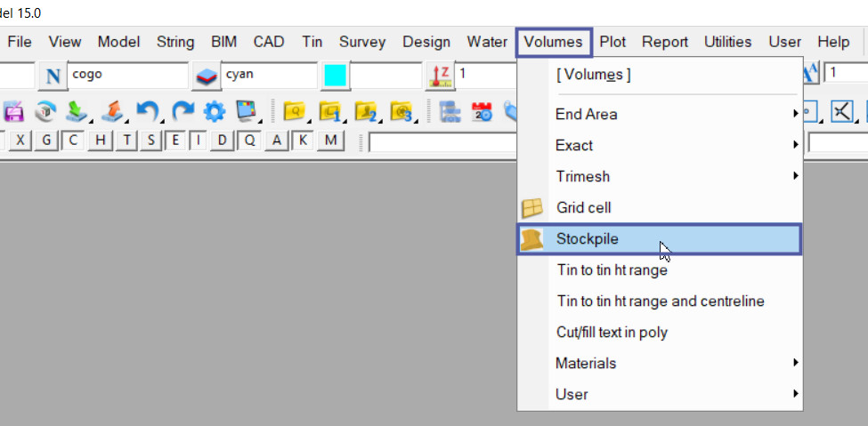Toggle the H snap button

101,141
